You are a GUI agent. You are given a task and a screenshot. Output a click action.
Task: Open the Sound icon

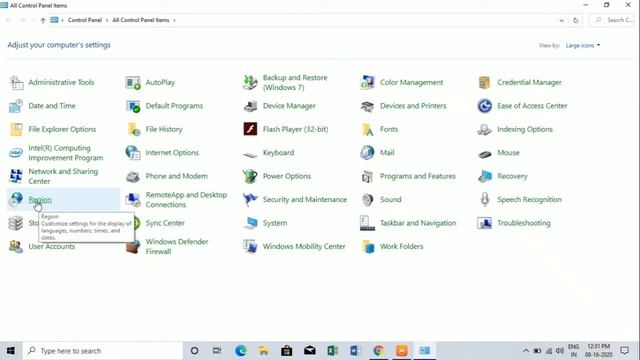pos(367,200)
